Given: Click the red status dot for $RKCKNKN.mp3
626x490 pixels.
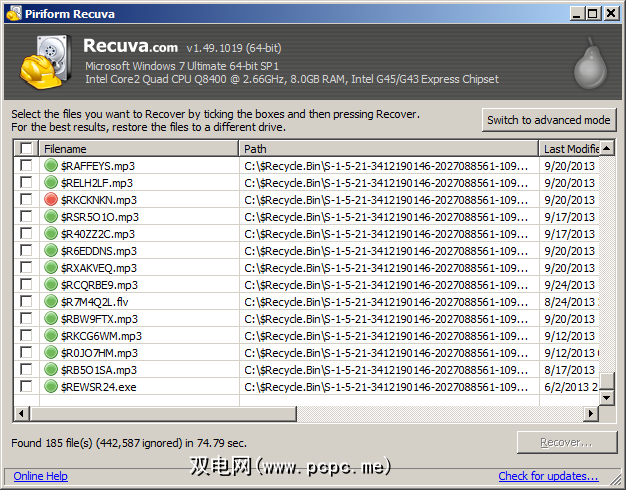Looking at the screenshot, I should [x=51, y=199].
